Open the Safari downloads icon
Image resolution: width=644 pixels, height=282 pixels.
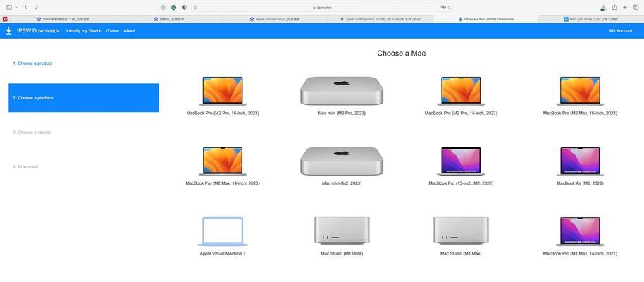coord(603,7)
